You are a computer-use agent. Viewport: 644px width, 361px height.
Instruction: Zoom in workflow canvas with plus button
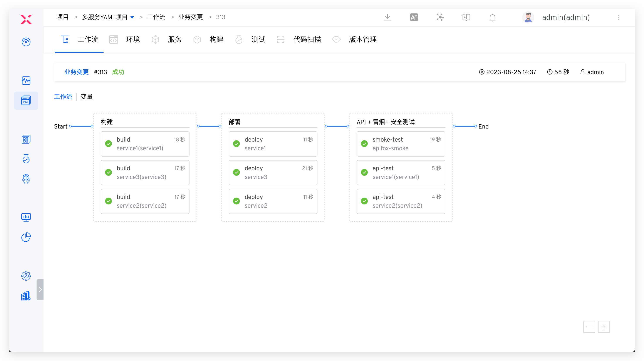click(x=604, y=327)
